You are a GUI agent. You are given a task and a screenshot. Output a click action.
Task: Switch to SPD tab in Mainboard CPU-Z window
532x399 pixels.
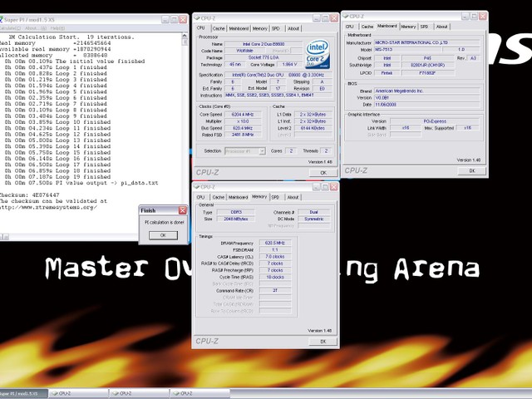pyautogui.click(x=425, y=27)
